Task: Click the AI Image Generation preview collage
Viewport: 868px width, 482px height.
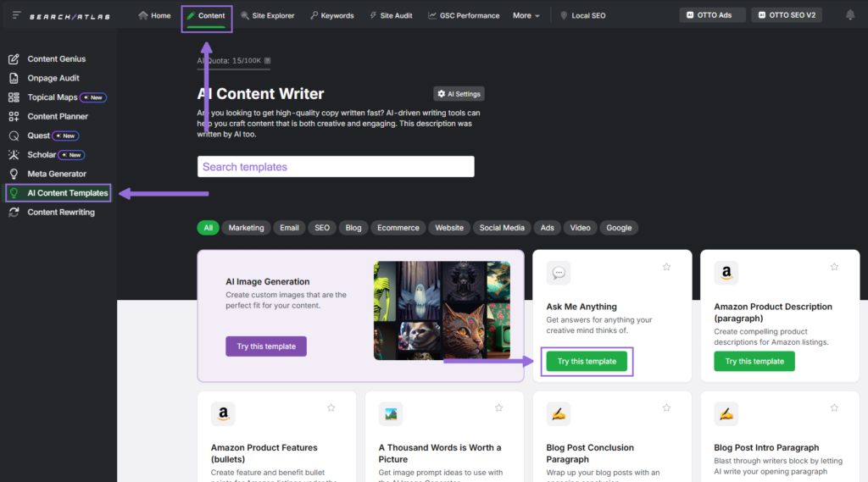Action: pos(442,310)
